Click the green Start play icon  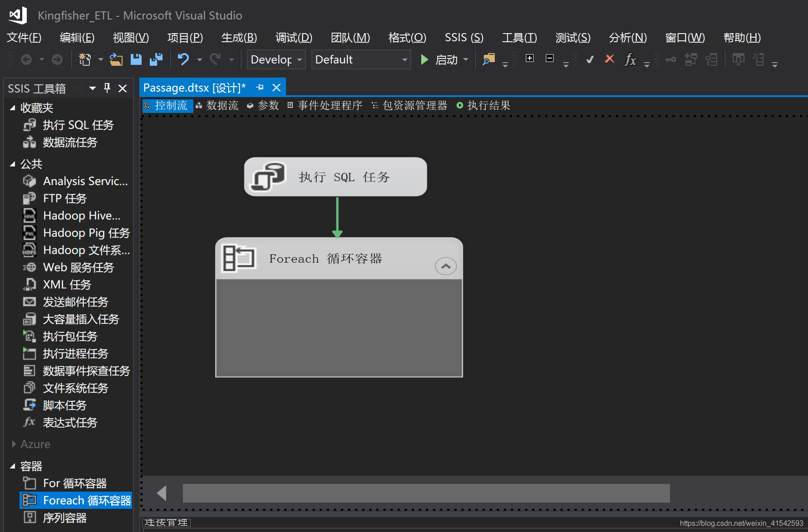tap(424, 59)
